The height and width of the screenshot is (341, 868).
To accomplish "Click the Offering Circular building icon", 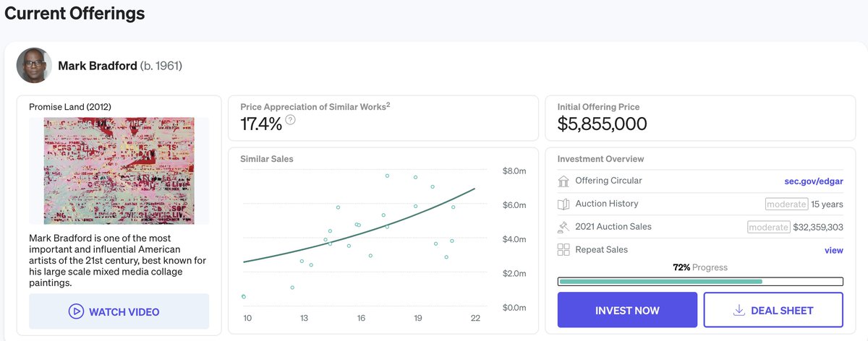I will [564, 181].
